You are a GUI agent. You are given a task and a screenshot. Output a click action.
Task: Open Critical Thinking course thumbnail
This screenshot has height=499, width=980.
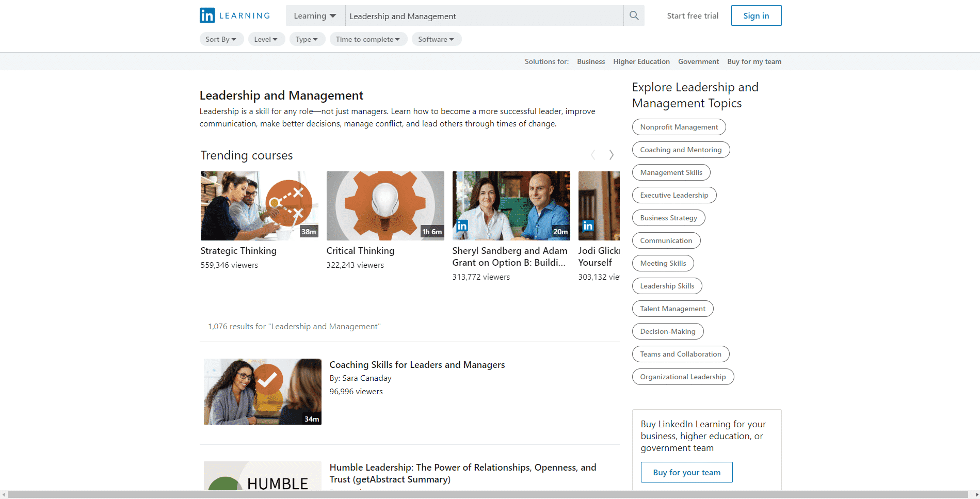click(x=385, y=206)
